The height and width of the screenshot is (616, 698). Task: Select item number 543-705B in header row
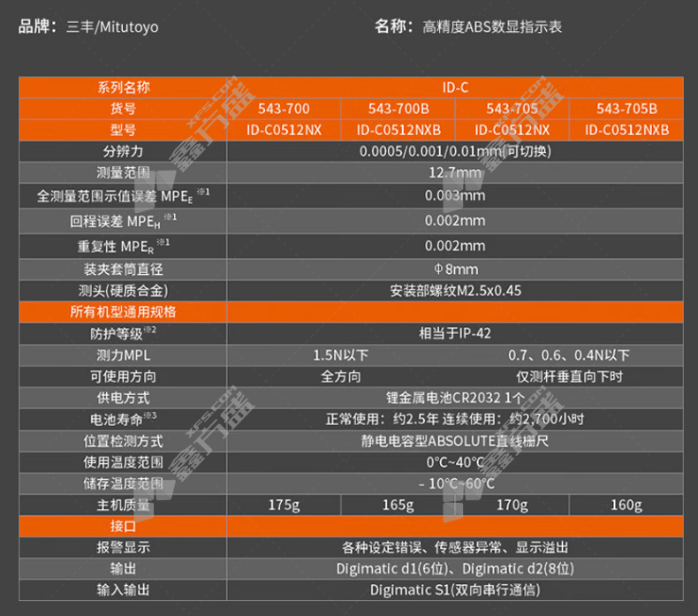tap(626, 109)
